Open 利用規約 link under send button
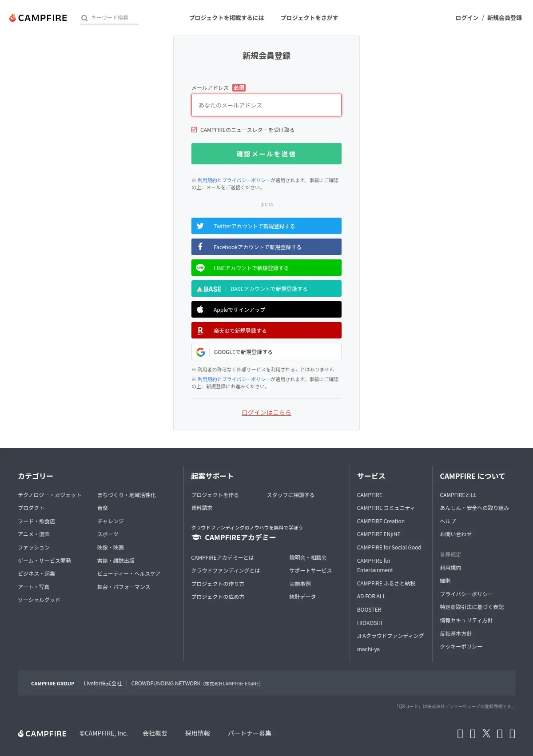 [x=207, y=180]
